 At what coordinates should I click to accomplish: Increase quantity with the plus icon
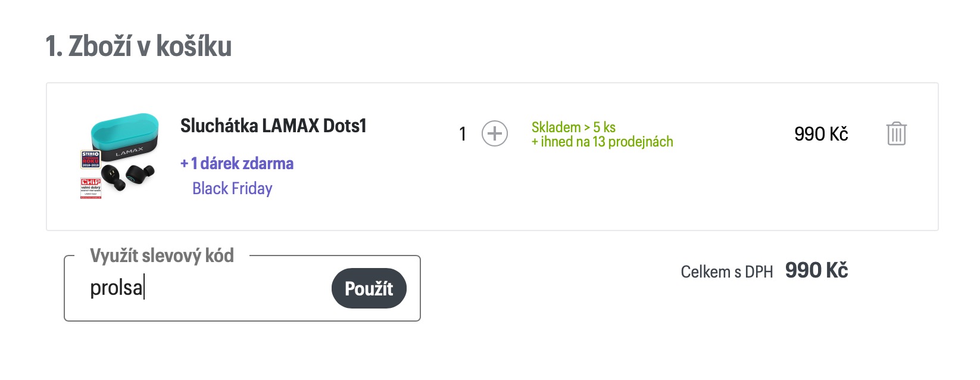(494, 133)
